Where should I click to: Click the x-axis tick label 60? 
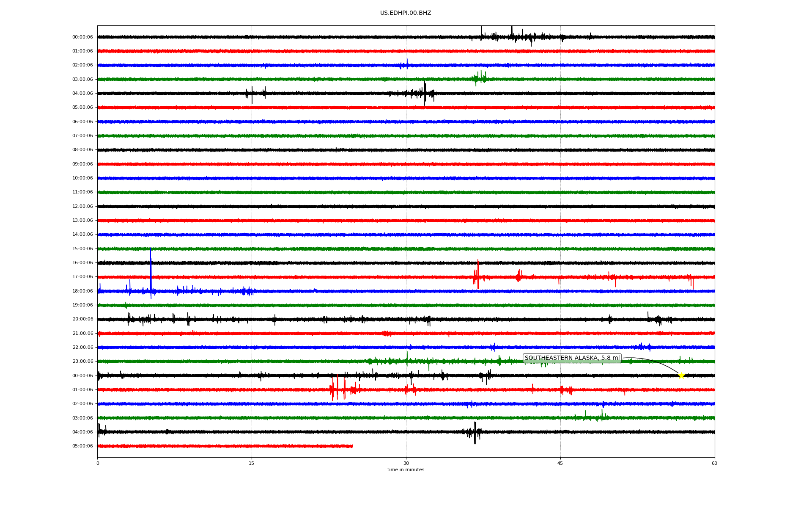(x=714, y=463)
